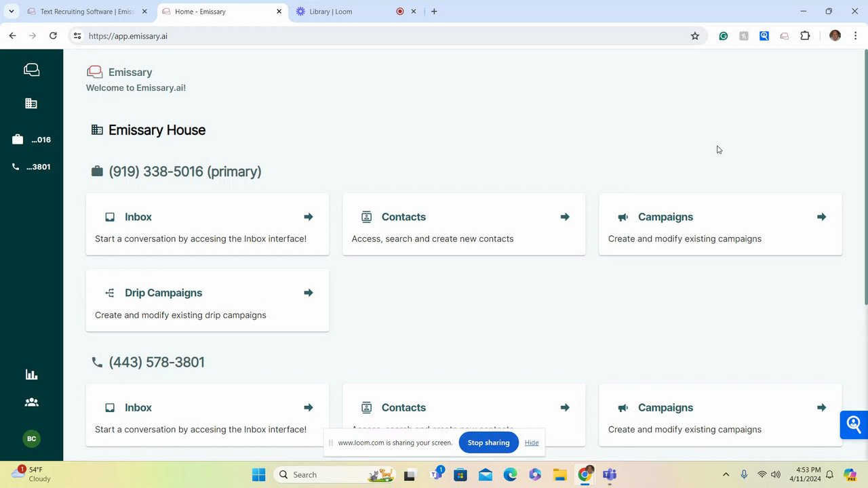Open the organization building icon in the sidebar

[31, 104]
